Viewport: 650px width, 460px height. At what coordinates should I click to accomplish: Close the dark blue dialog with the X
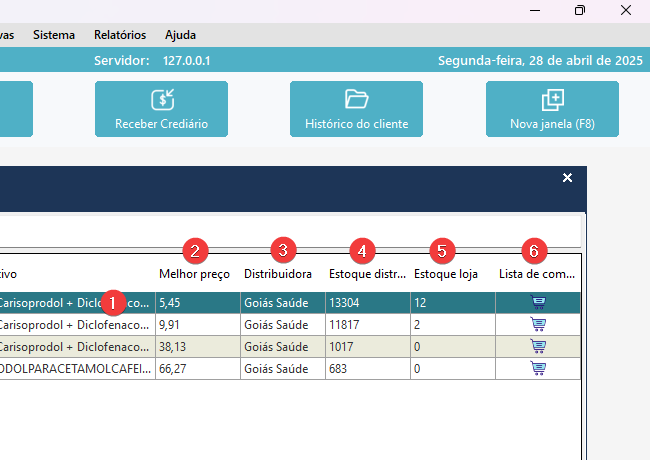click(567, 178)
